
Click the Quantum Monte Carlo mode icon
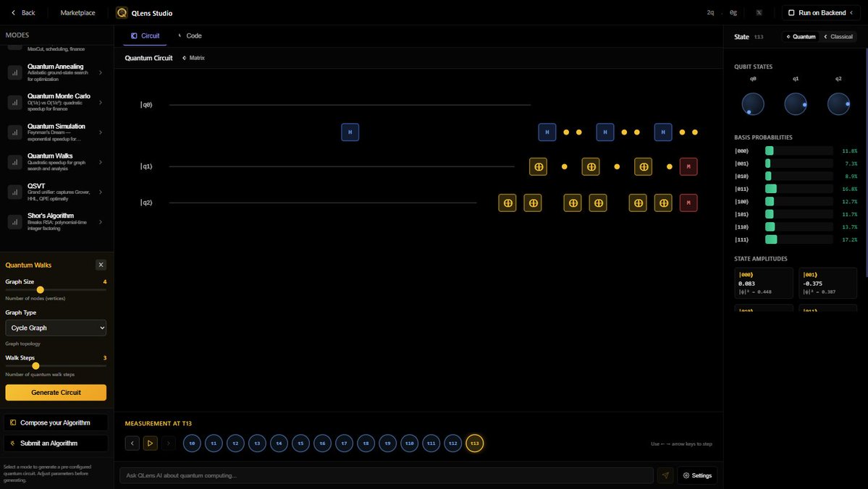[x=15, y=102]
